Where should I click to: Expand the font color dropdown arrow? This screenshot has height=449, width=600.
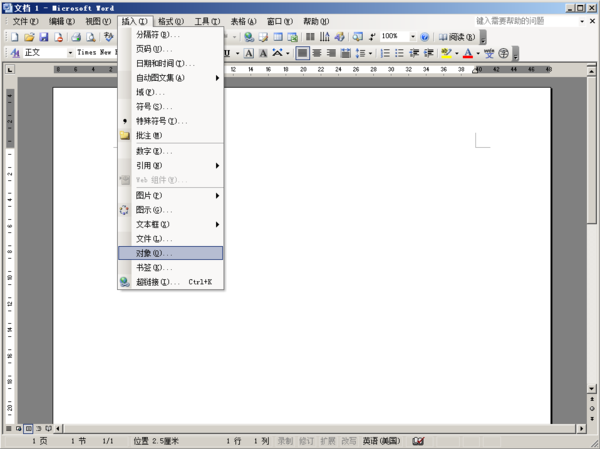point(478,53)
